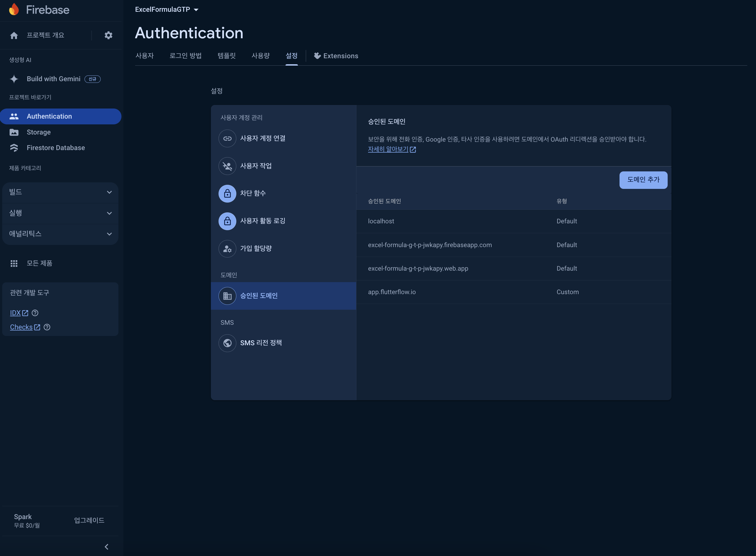This screenshot has height=556, width=756.
Task: Click the Custom type cell
Action: pos(568,292)
